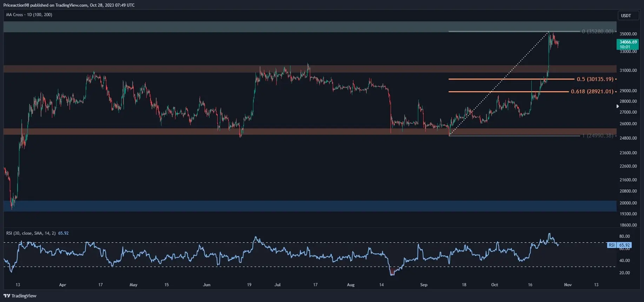Click the 1 (24990.38) Fibonacci label
This screenshot has width=644, height=302.
coord(598,136)
